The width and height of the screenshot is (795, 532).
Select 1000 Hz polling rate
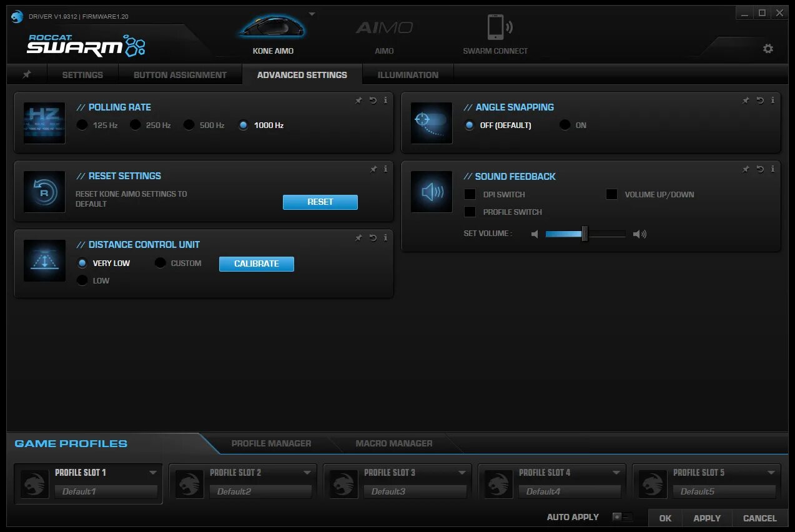[244, 125]
